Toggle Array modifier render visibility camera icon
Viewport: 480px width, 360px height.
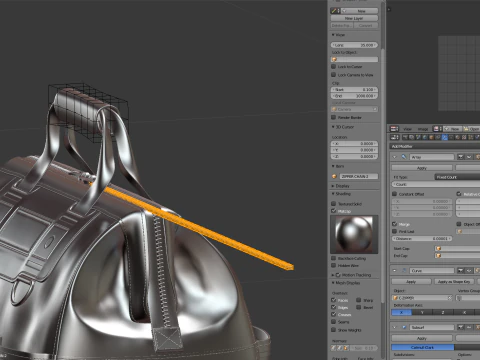[461, 157]
